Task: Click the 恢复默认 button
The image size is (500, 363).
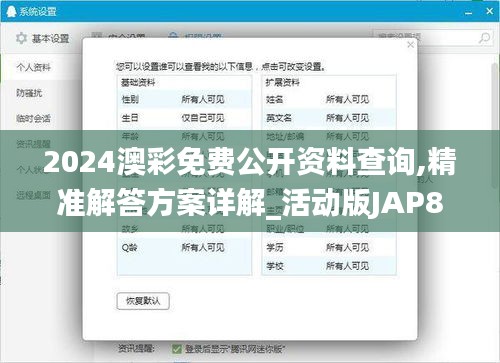Action: (x=143, y=301)
